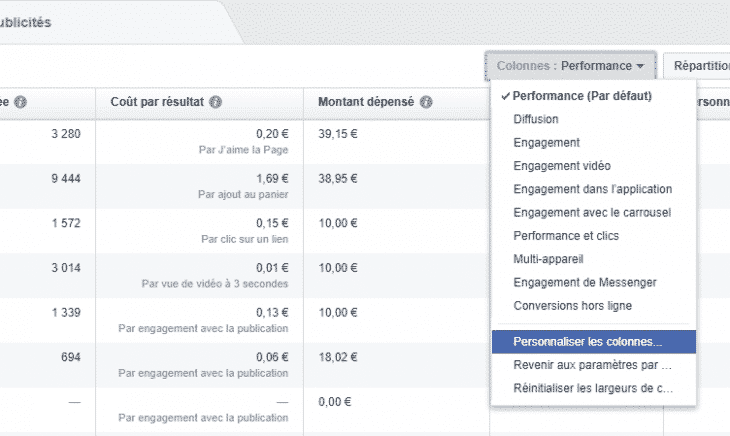
Task: Select Multi-appareil column preset
Action: click(x=547, y=259)
